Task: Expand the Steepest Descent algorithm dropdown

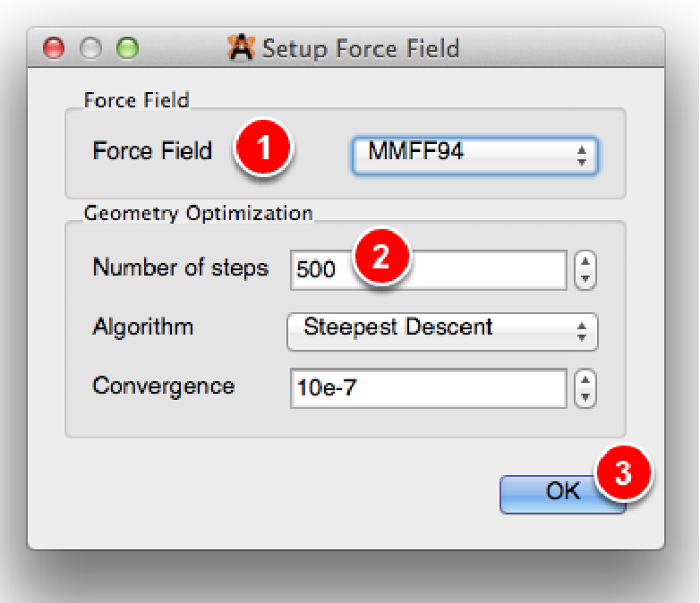Action: pos(442,329)
